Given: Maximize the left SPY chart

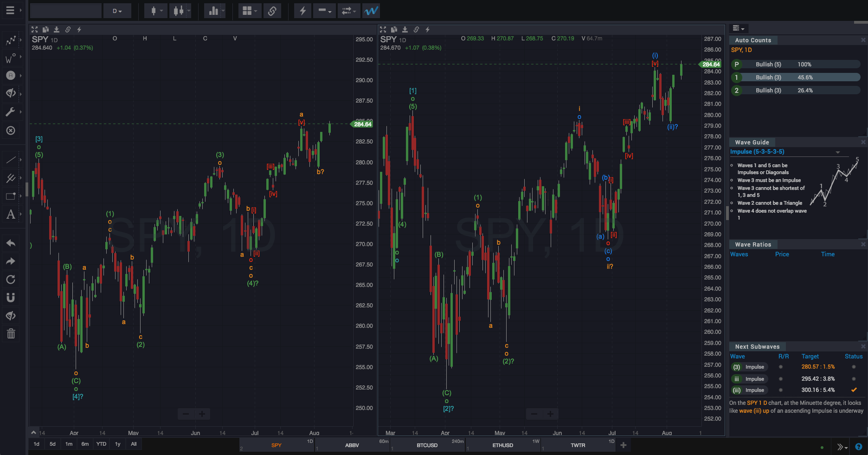Looking at the screenshot, I should tap(34, 29).
